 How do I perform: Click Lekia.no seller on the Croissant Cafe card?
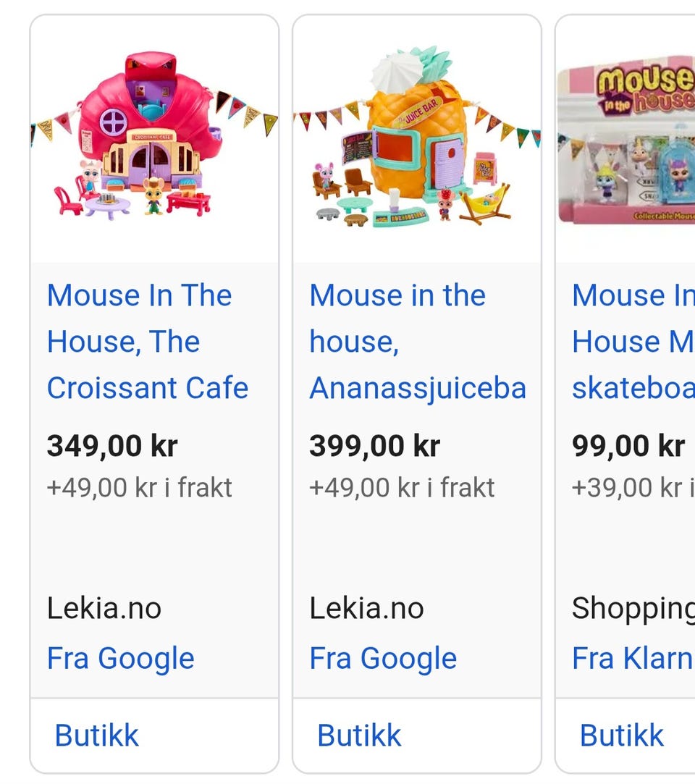click(x=104, y=608)
